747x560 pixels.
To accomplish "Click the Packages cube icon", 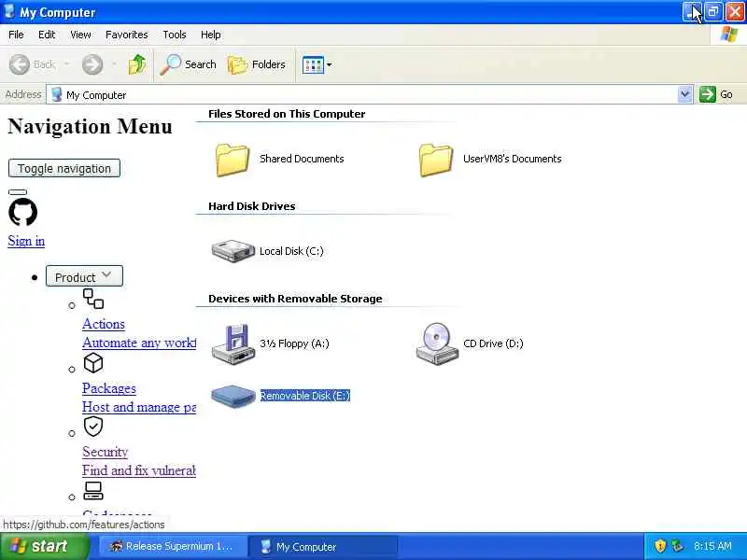I will point(93,363).
